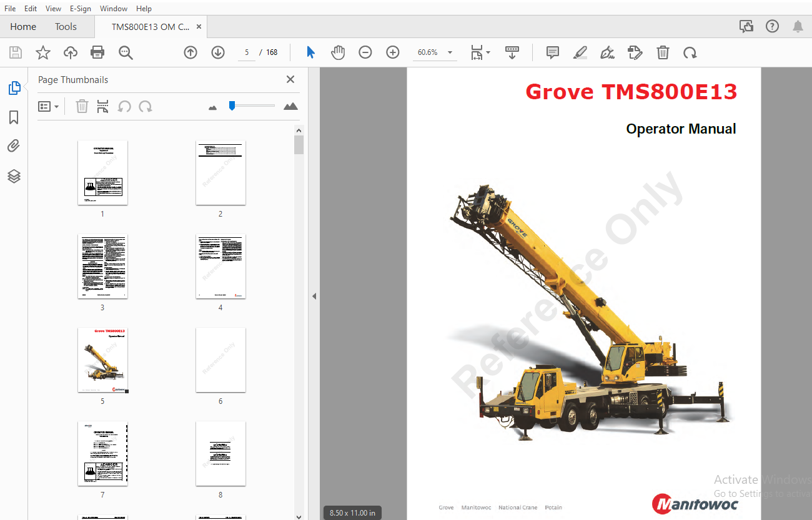Print the document
The height and width of the screenshot is (520, 812).
[97, 52]
